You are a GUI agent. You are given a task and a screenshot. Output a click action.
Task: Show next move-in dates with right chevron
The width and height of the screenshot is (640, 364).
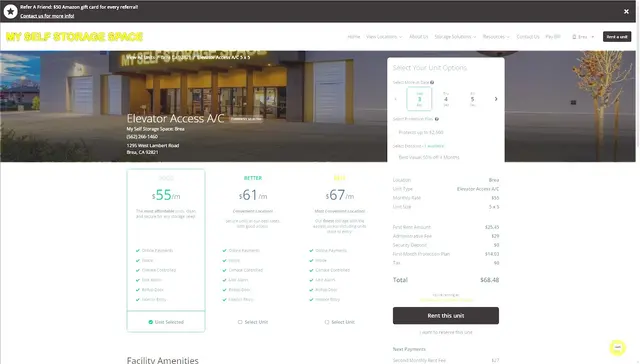tap(496, 99)
